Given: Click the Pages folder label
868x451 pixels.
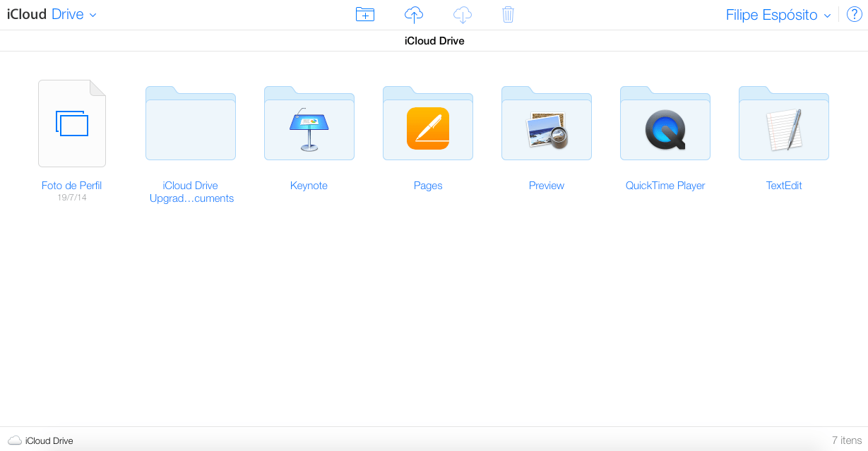Looking at the screenshot, I should pyautogui.click(x=428, y=186).
